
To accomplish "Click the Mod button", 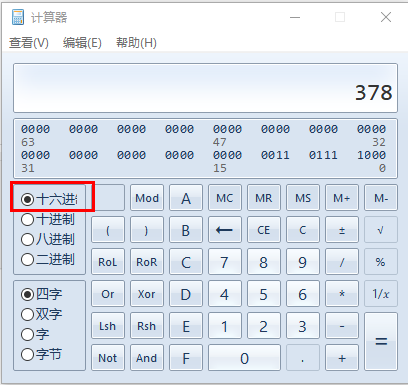I will tap(147, 198).
